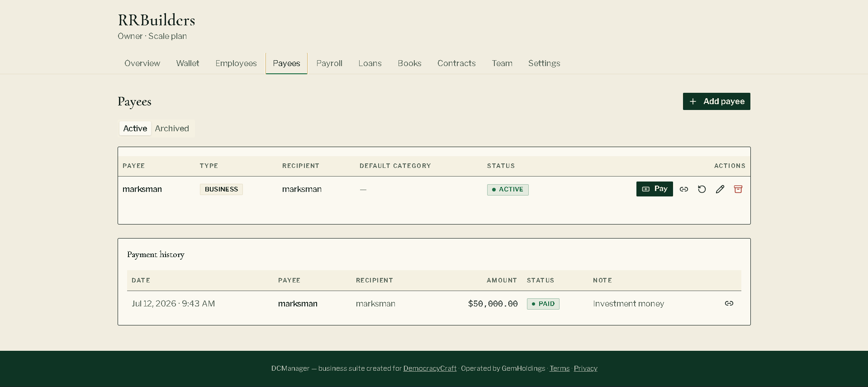Open the Contracts tab
868x387 pixels.
[x=456, y=63]
